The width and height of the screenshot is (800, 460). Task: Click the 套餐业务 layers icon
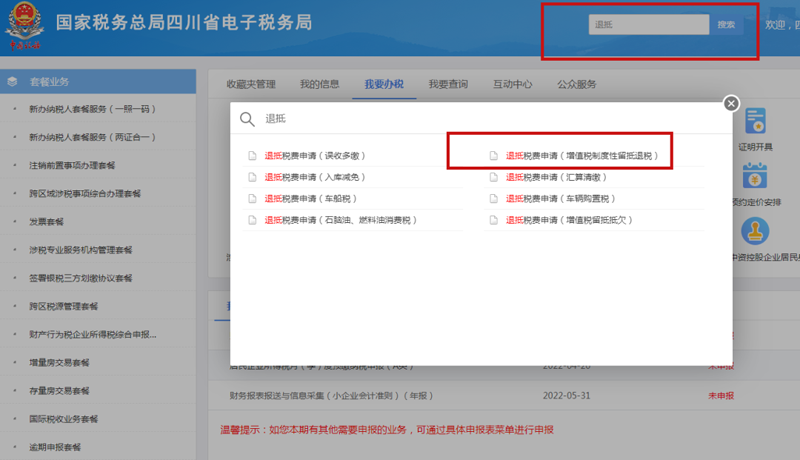[x=12, y=82]
